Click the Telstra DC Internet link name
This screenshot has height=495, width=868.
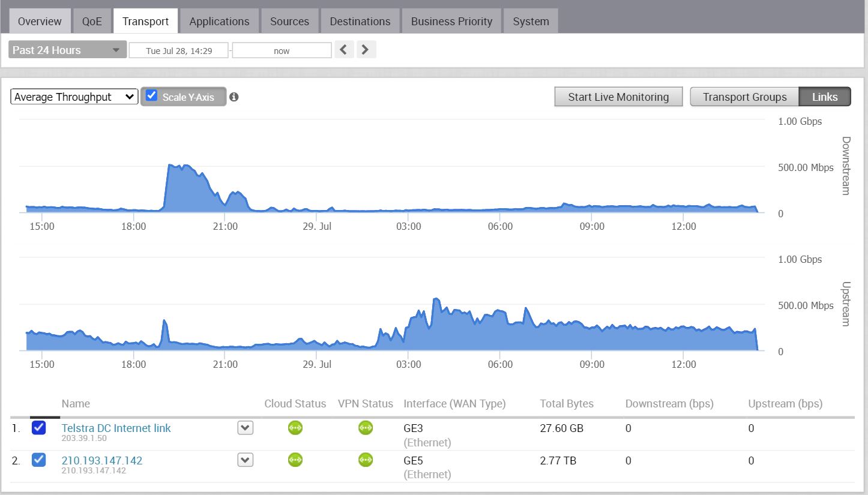[116, 428]
